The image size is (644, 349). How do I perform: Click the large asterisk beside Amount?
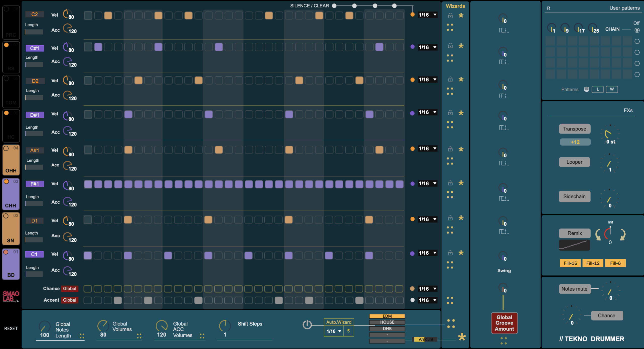(462, 337)
